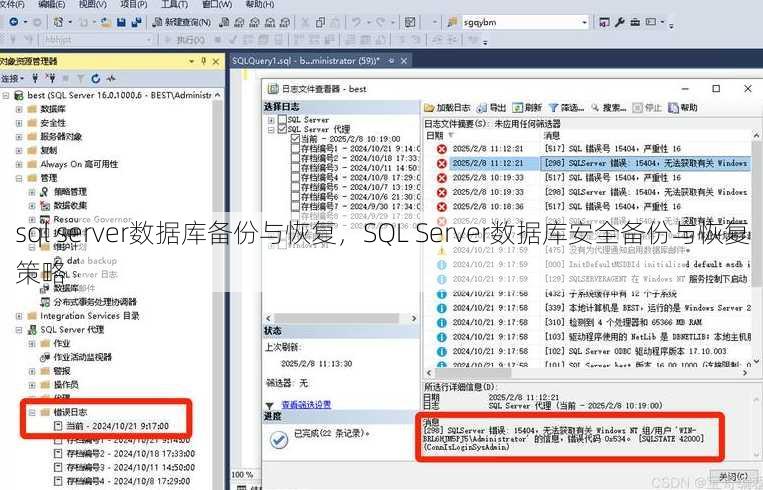Click the Filter funnel icon in Object Explorer
This screenshot has width=763, height=490.
[80, 78]
